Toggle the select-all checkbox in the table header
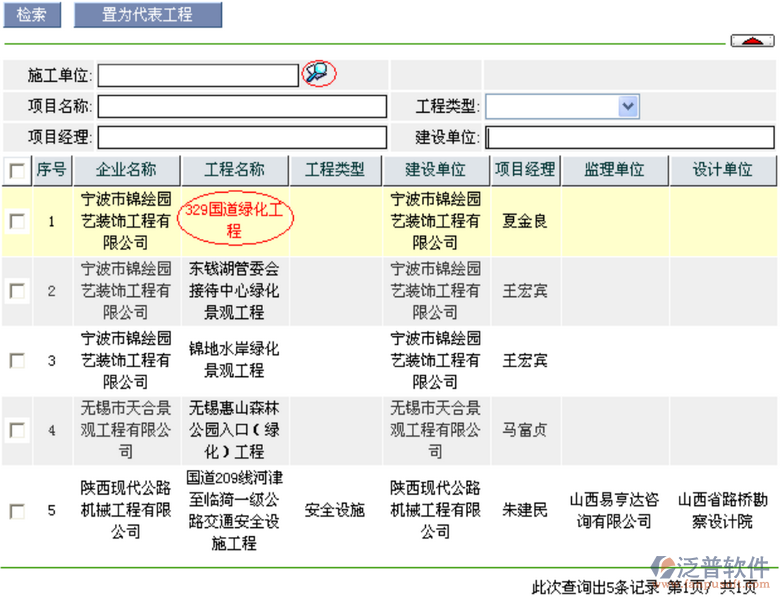Screen dimensions: 780x600 click(x=17, y=171)
